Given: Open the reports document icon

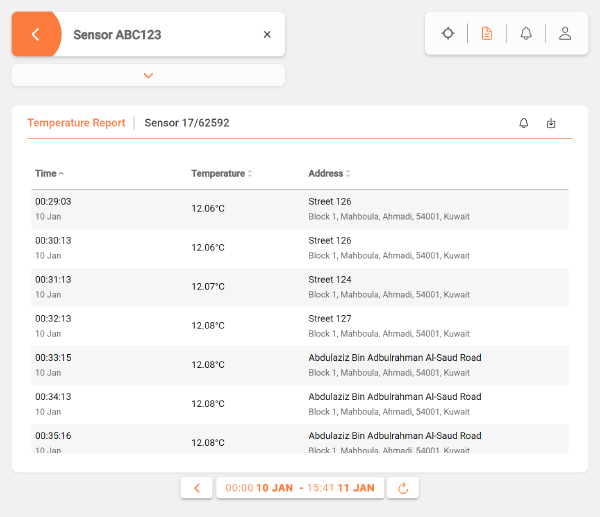Looking at the screenshot, I should tap(487, 33).
